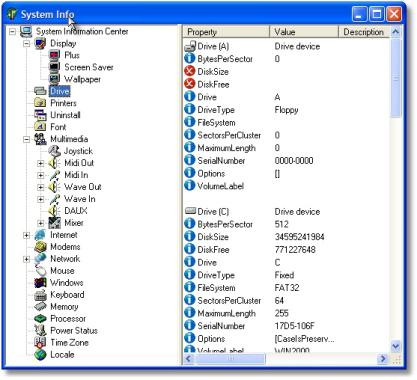Open the Power Status icon
Viewport: 417px width, 380px height.
[x=40, y=331]
